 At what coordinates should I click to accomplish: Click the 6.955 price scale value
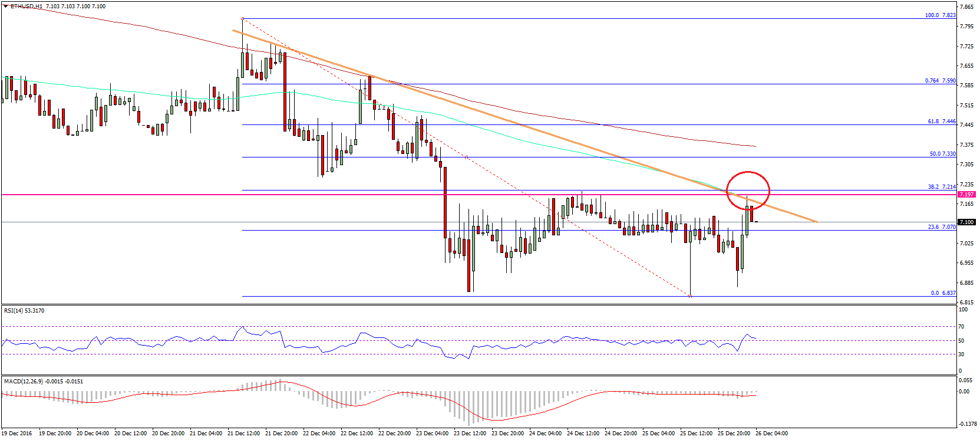pyautogui.click(x=966, y=263)
